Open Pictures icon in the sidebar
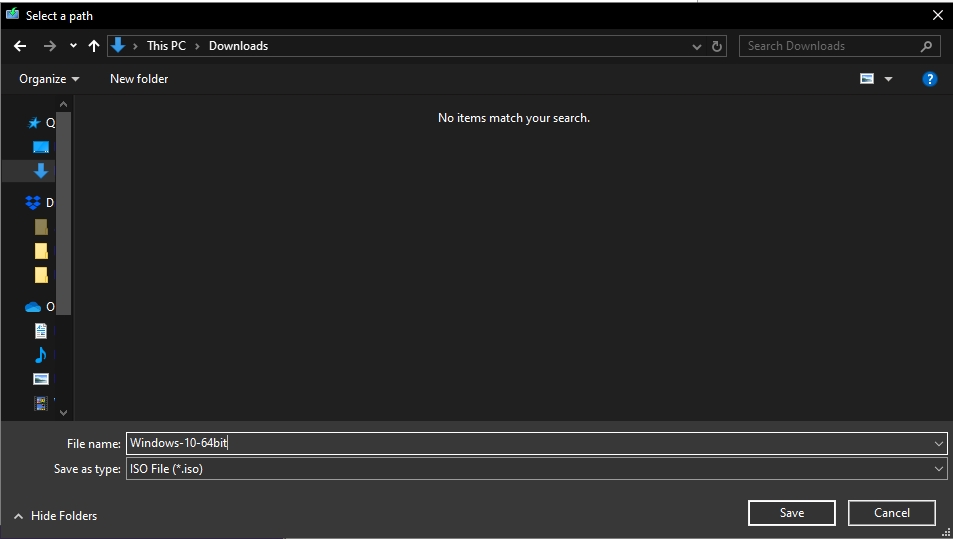 (x=41, y=379)
